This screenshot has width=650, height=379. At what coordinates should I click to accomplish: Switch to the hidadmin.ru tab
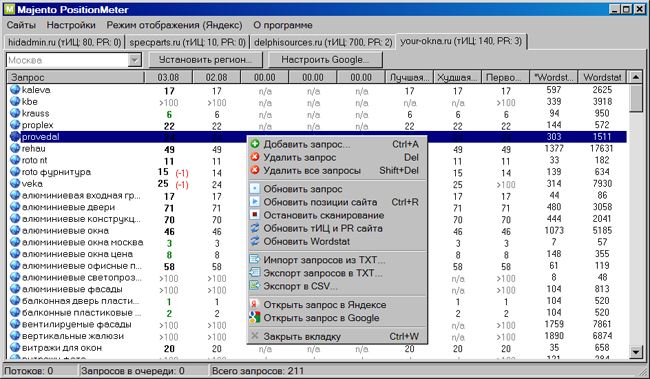(65, 42)
